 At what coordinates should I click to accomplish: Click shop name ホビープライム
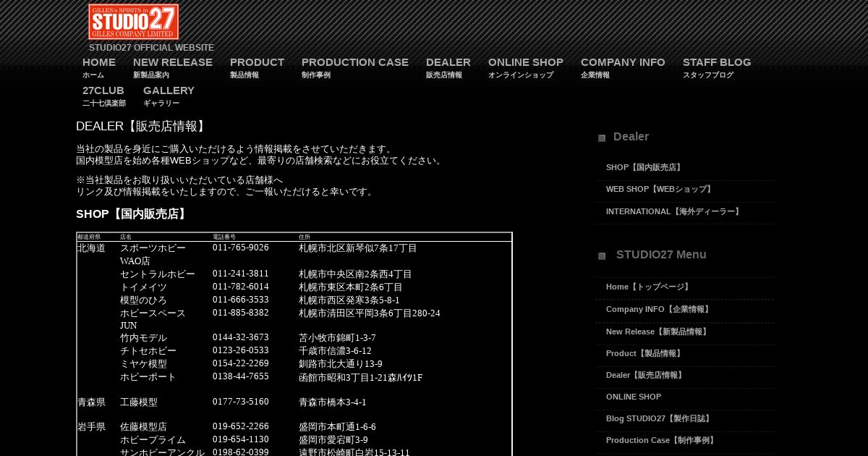[x=153, y=440]
